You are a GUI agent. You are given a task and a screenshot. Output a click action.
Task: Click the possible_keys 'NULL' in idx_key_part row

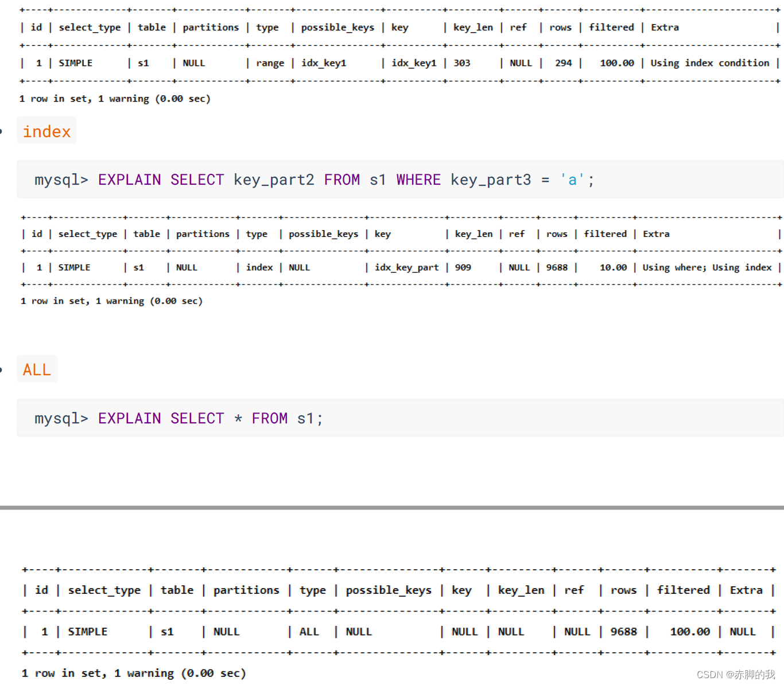[299, 267]
